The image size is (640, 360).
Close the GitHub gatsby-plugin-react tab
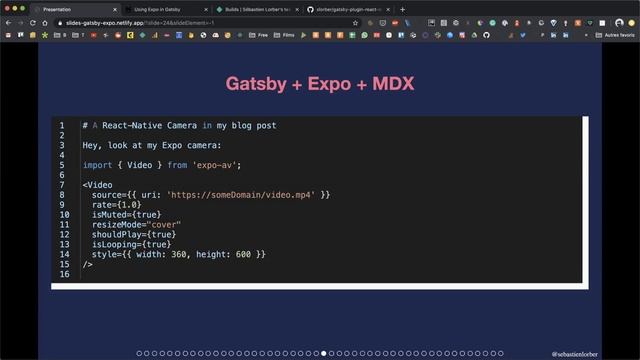click(388, 9)
